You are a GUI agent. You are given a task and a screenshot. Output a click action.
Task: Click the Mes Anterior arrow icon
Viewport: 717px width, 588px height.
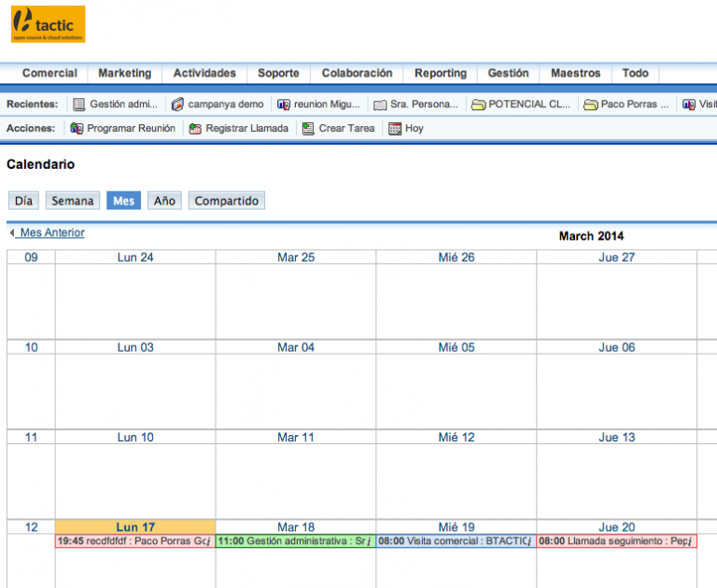[12, 232]
